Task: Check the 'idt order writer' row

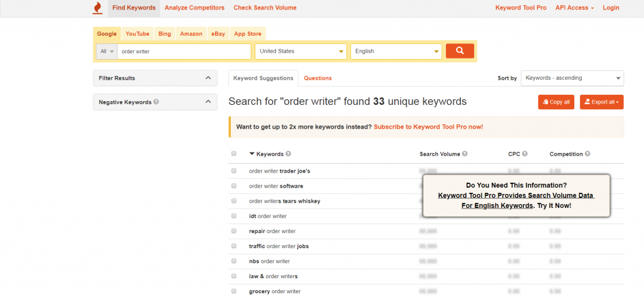Action: (234, 216)
